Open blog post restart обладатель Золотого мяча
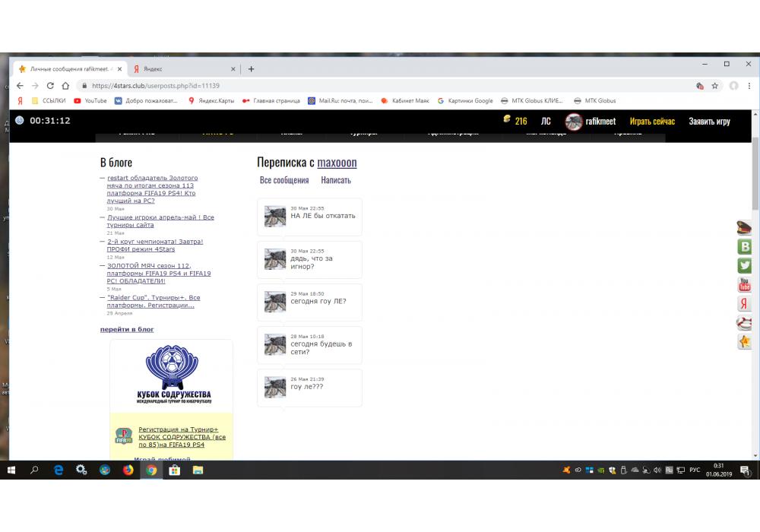 152,189
